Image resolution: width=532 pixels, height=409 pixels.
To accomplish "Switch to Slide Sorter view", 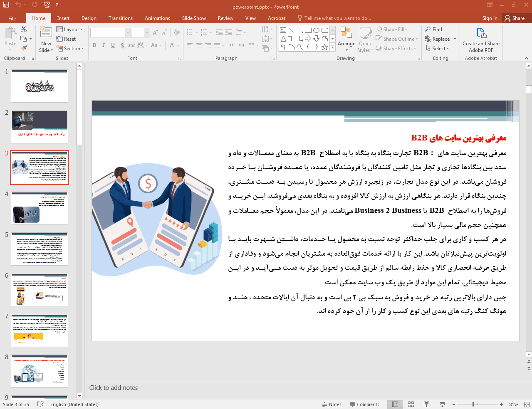I will 411,404.
